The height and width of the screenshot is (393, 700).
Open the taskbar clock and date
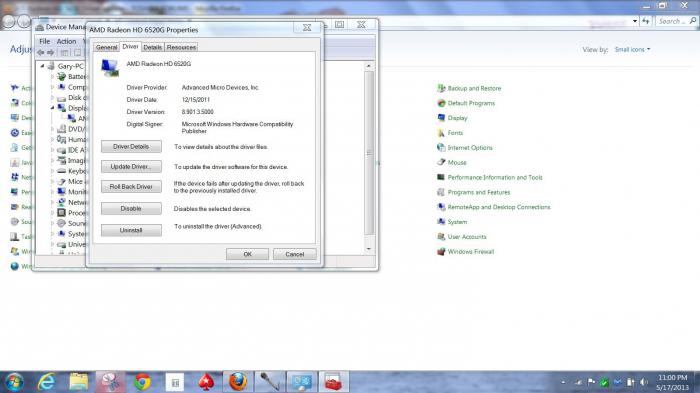click(672, 383)
